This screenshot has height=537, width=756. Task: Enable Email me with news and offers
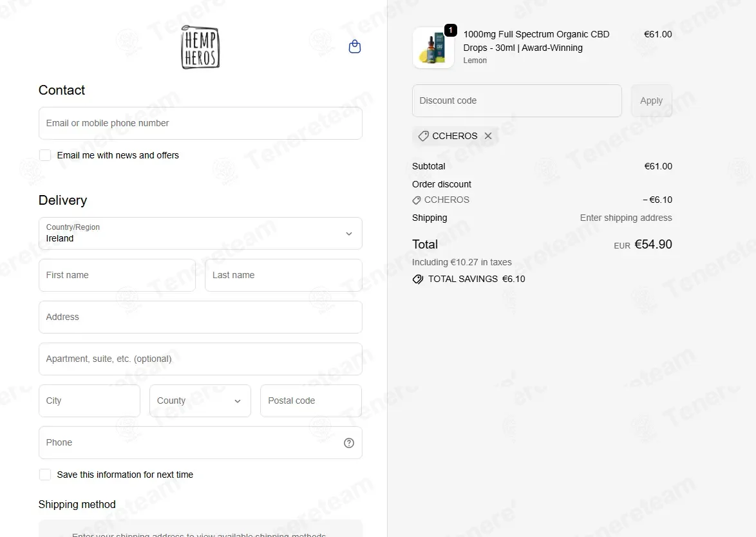point(45,155)
